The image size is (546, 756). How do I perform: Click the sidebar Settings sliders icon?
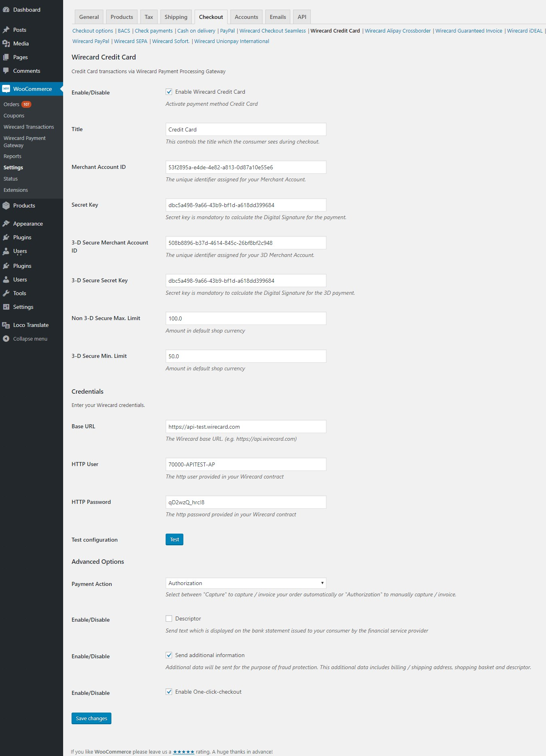pyautogui.click(x=6, y=307)
